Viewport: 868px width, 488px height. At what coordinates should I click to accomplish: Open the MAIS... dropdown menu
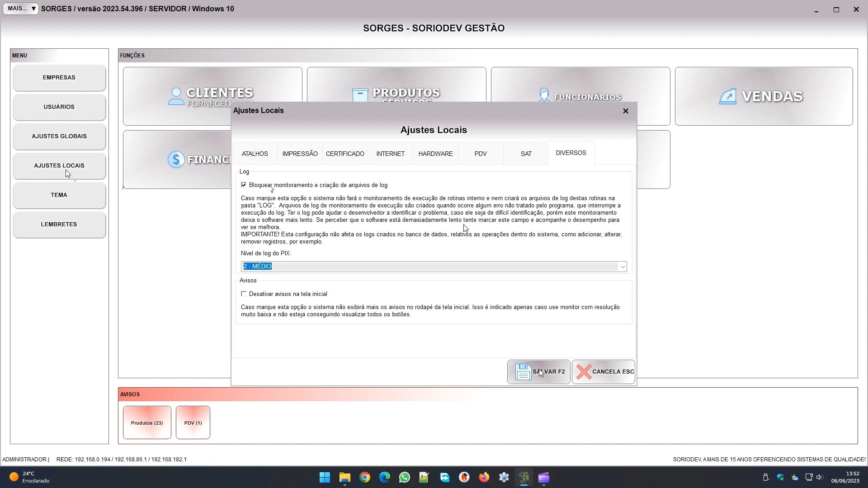coord(21,9)
